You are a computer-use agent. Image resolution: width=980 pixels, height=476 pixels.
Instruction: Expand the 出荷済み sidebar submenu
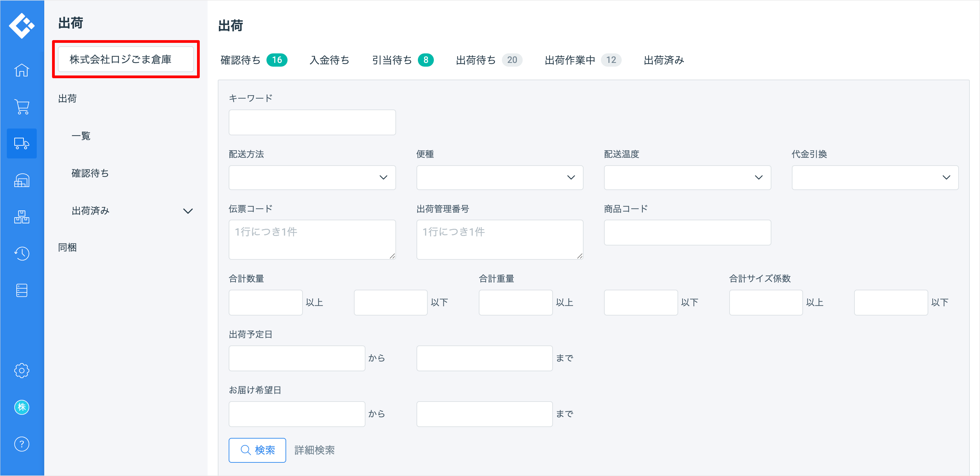(x=188, y=211)
